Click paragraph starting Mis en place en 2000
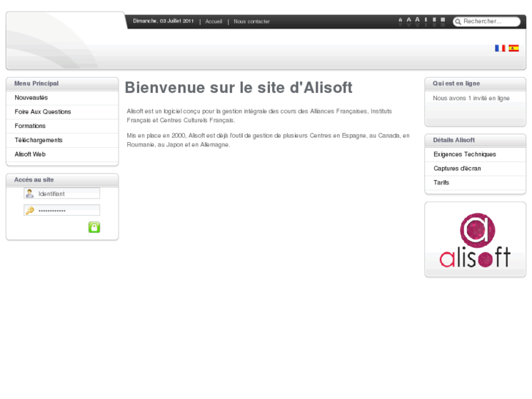 tap(268, 140)
